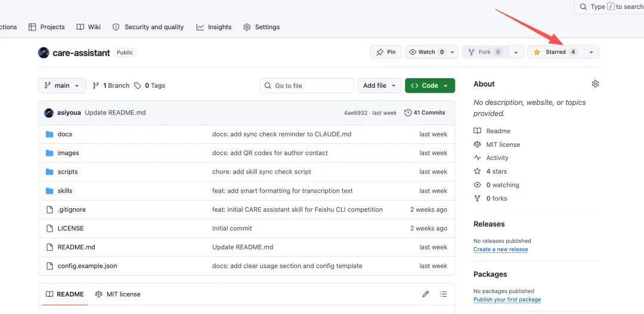This screenshot has width=644, height=314.
Task: Click the About section gear icon
Action: [595, 84]
